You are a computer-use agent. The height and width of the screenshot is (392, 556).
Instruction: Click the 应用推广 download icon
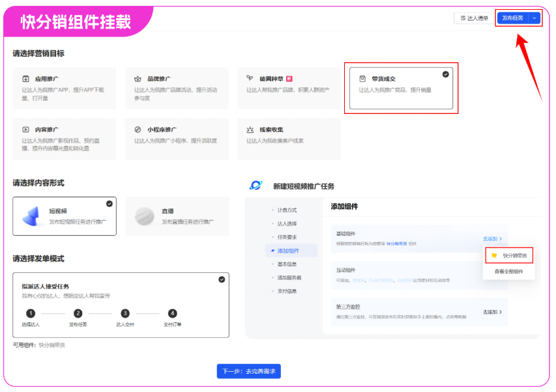click(26, 79)
